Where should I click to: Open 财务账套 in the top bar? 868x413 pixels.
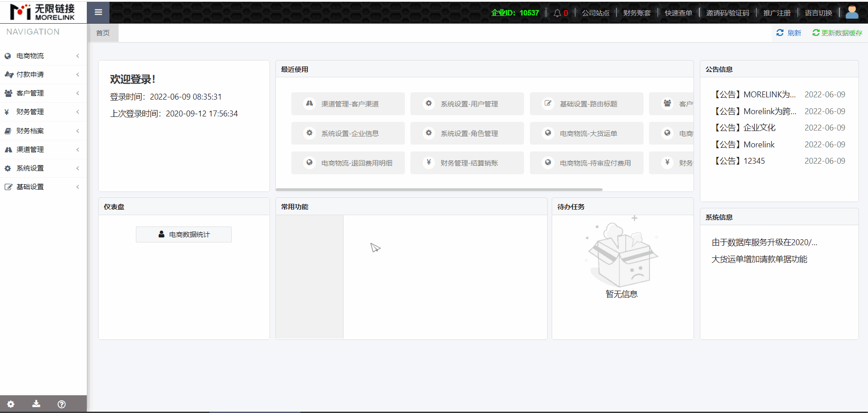point(637,13)
